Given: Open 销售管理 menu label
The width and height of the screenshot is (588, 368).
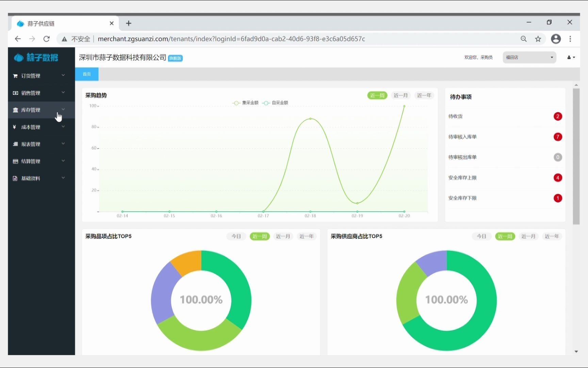Looking at the screenshot, I should (x=31, y=93).
